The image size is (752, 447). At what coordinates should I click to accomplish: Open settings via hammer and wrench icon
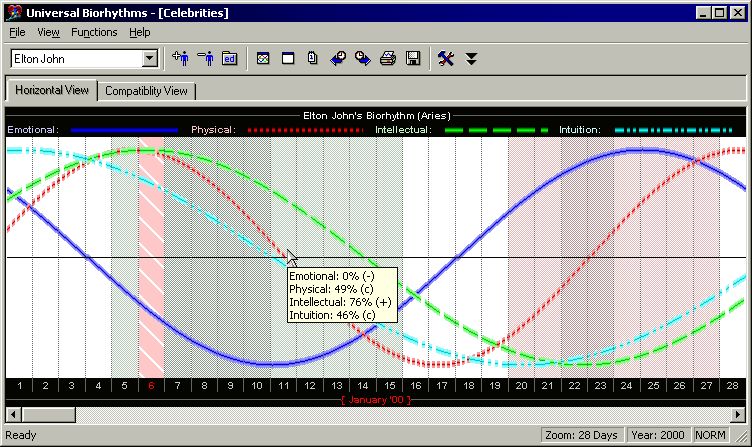click(446, 59)
